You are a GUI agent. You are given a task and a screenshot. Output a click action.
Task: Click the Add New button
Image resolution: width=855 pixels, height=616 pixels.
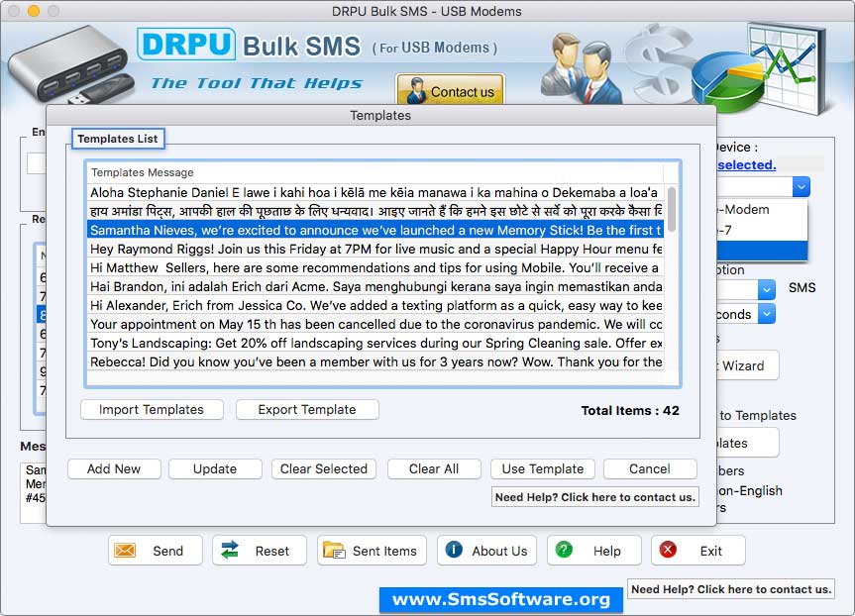(x=114, y=468)
